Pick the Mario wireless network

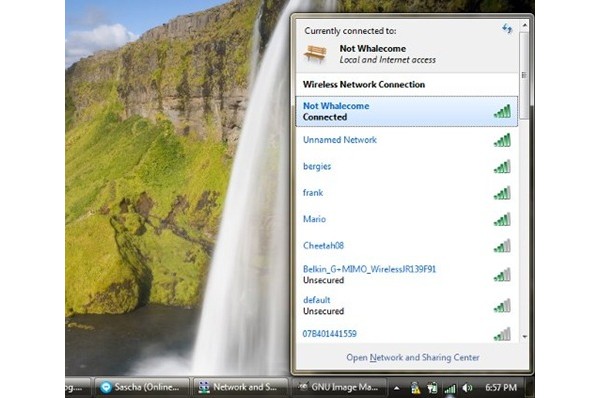tap(407, 219)
